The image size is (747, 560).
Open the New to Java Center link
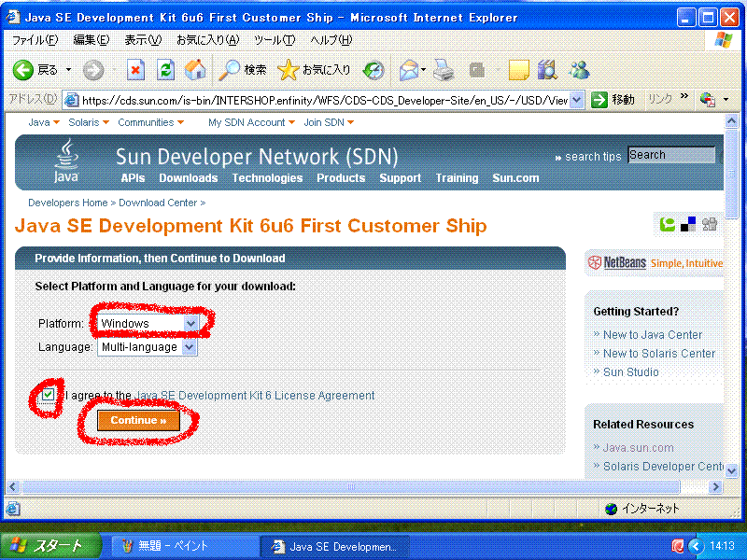pyautogui.click(x=652, y=335)
